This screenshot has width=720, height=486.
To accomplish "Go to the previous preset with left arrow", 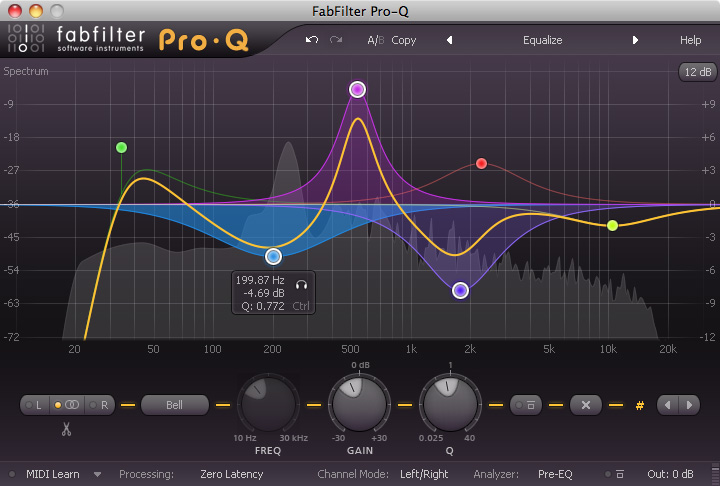I will point(449,41).
